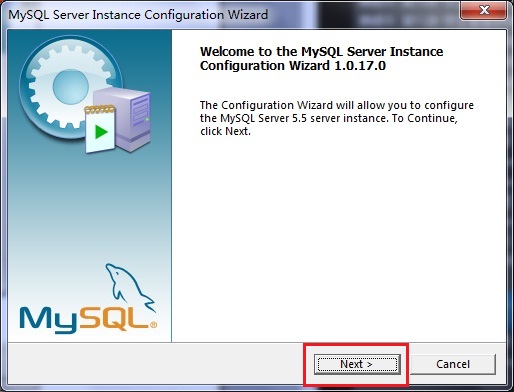
Task: Click the registered trademark symbol by the logo
Action: [153, 324]
